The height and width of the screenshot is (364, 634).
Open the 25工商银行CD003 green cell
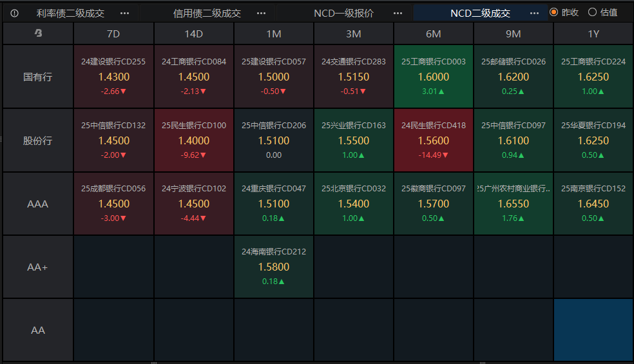[x=434, y=77]
